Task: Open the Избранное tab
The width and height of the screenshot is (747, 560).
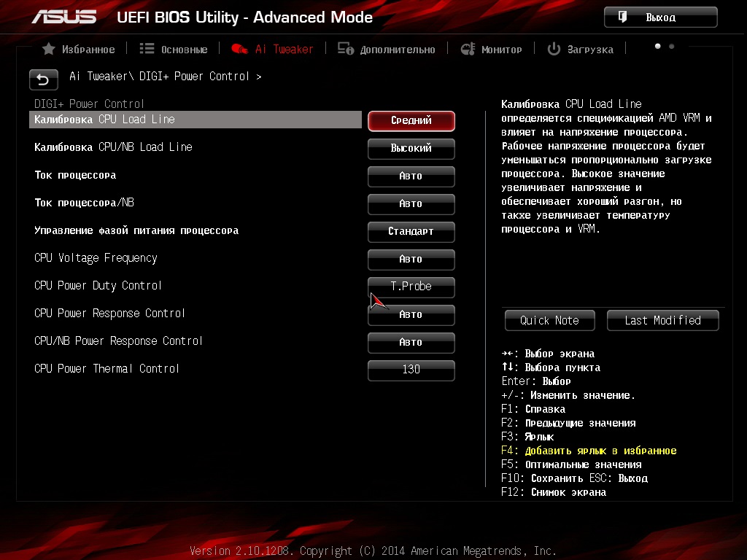Action: point(79,49)
